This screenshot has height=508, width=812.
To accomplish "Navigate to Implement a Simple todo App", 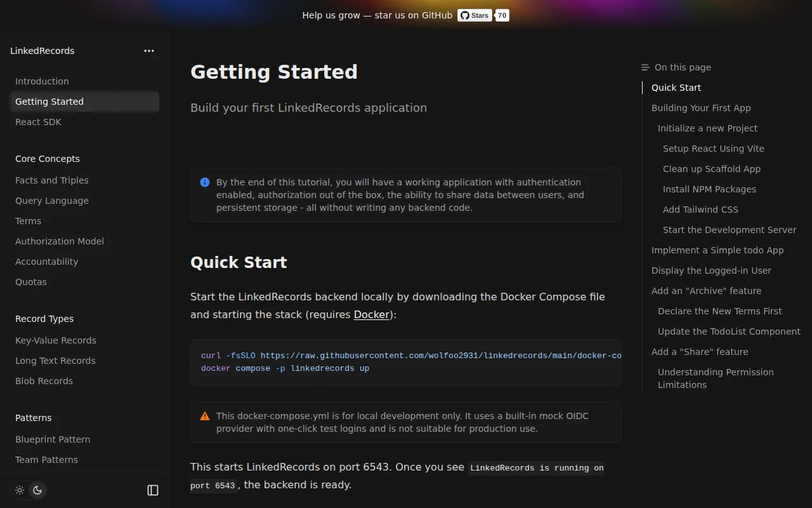I will point(717,250).
